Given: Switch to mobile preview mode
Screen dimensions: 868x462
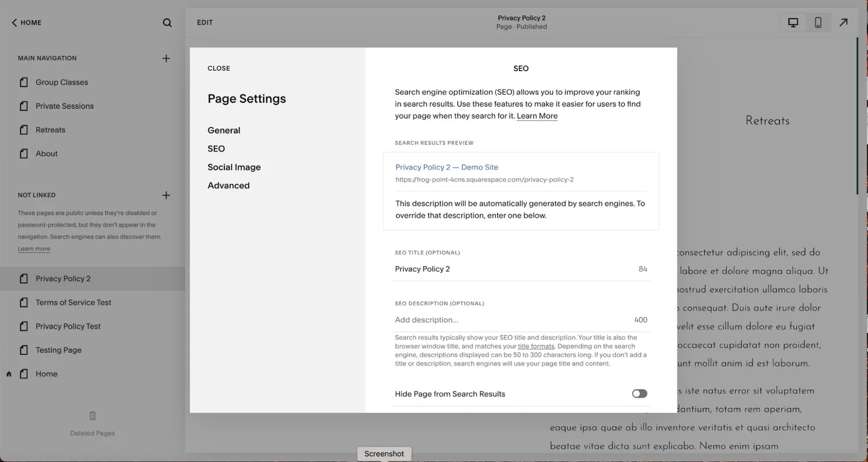Looking at the screenshot, I should point(818,22).
